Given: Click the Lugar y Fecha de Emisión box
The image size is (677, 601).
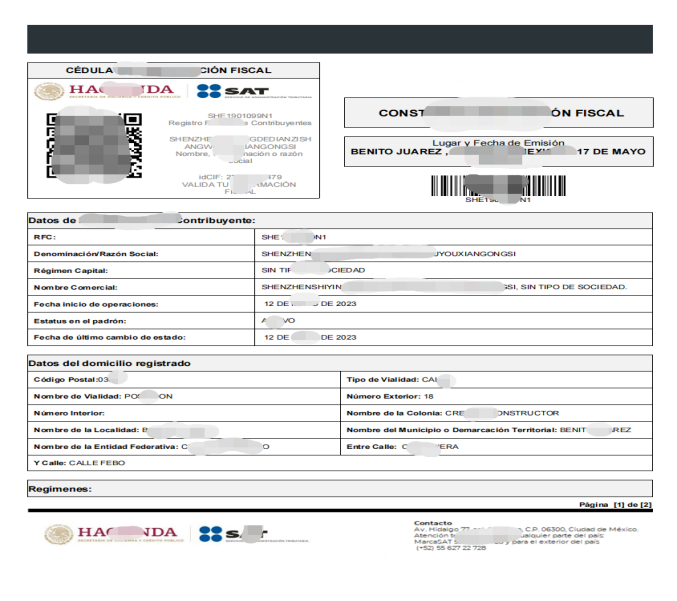Looking at the screenshot, I should [499, 151].
